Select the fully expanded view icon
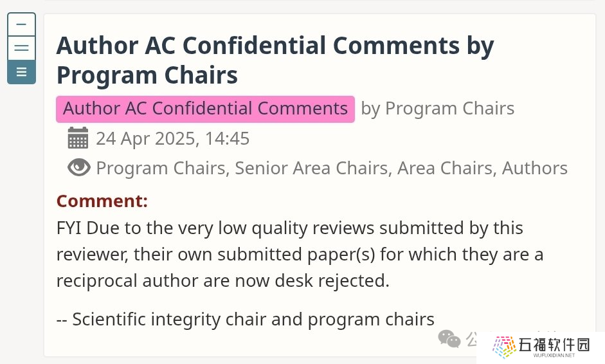 [22, 72]
